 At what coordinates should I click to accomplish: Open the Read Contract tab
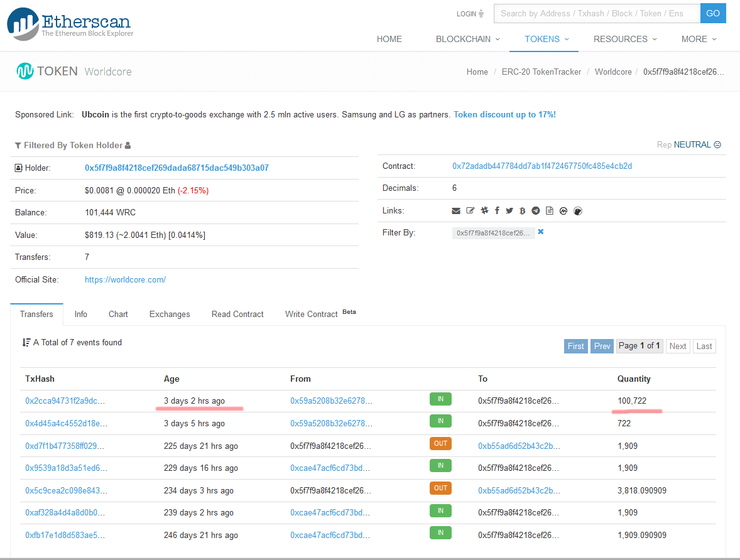pos(237,314)
